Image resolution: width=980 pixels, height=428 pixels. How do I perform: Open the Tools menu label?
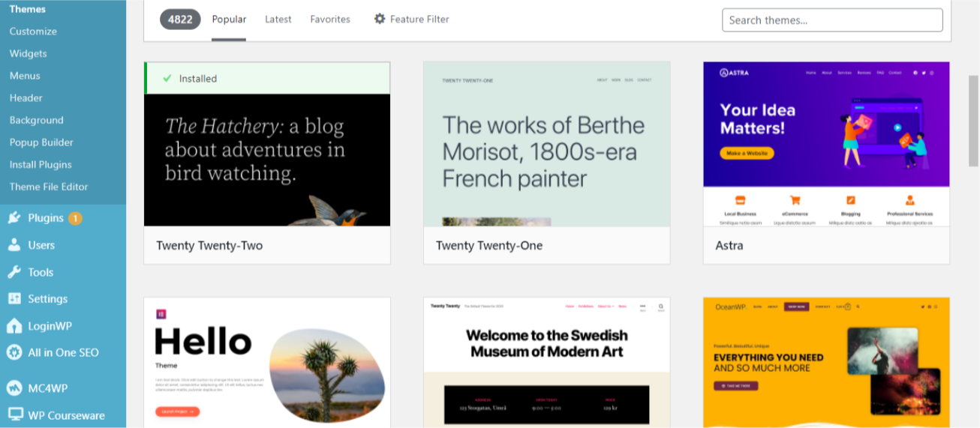(x=41, y=272)
